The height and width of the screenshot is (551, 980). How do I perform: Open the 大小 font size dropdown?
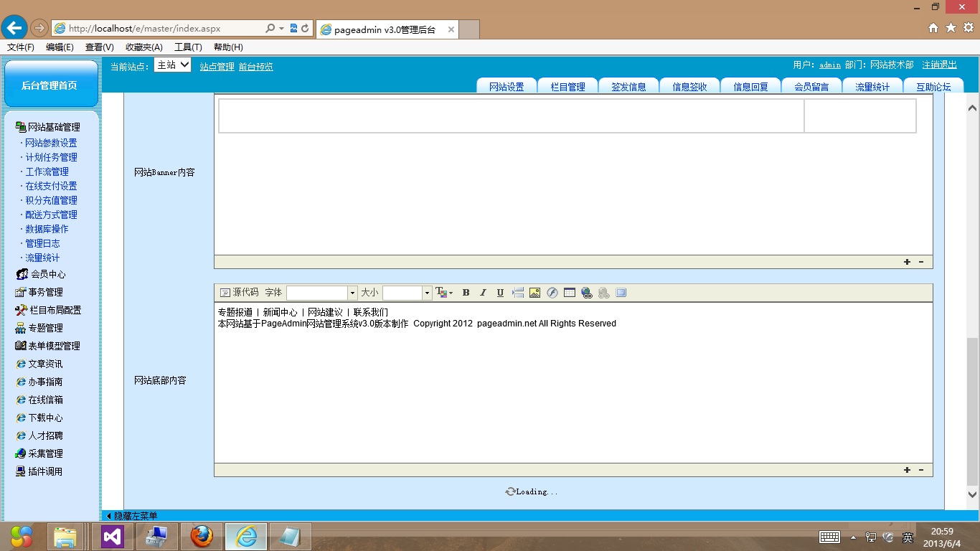tap(427, 293)
